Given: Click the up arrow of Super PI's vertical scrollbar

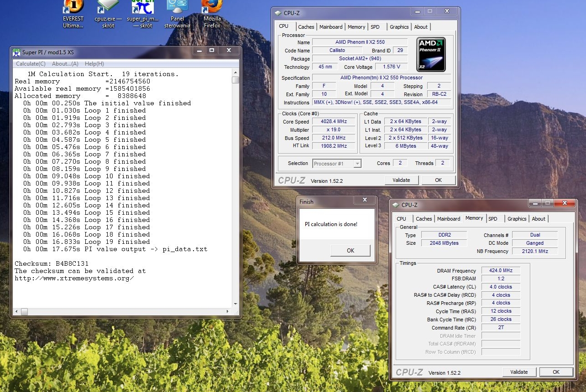Looking at the screenshot, I should pyautogui.click(x=235, y=72).
